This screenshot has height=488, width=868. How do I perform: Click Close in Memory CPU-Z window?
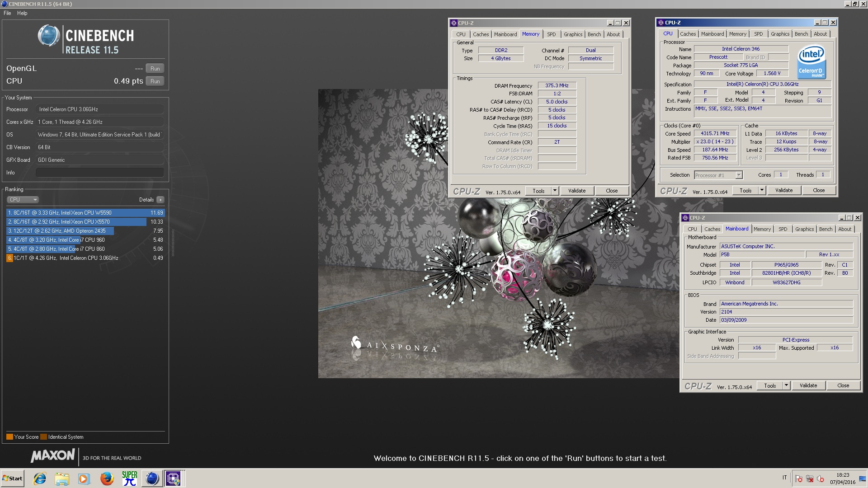coord(612,191)
